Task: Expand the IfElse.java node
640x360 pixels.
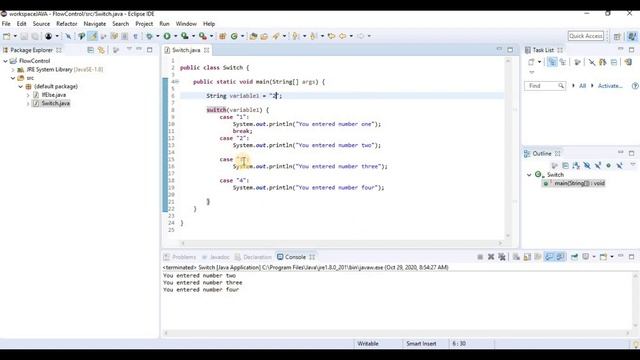Action: [x=28, y=95]
